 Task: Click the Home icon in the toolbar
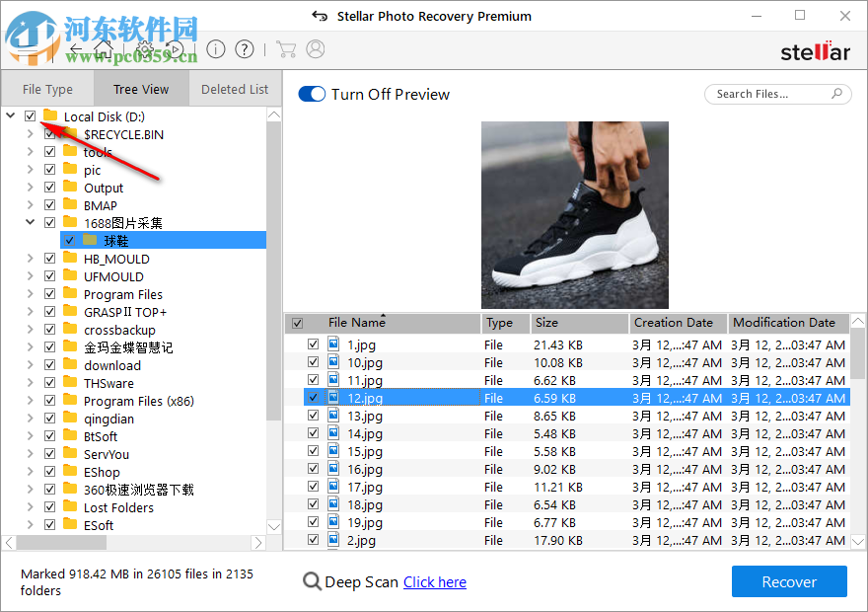point(106,48)
